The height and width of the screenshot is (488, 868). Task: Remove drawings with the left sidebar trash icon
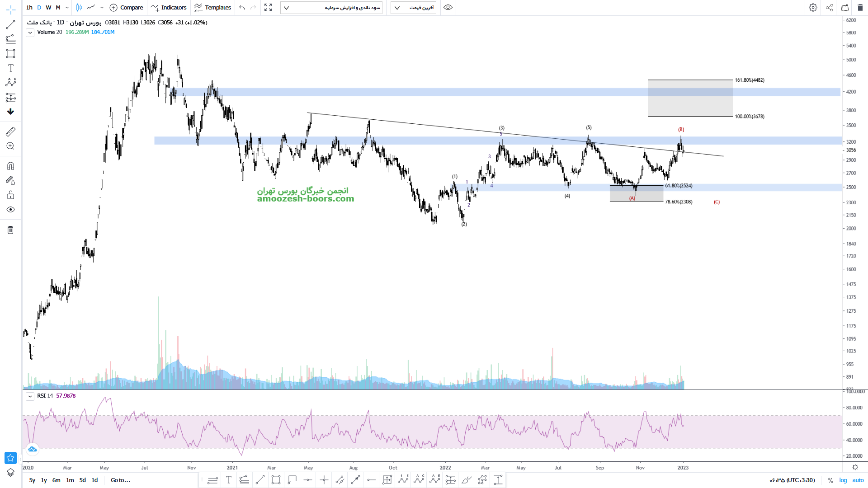click(x=10, y=230)
